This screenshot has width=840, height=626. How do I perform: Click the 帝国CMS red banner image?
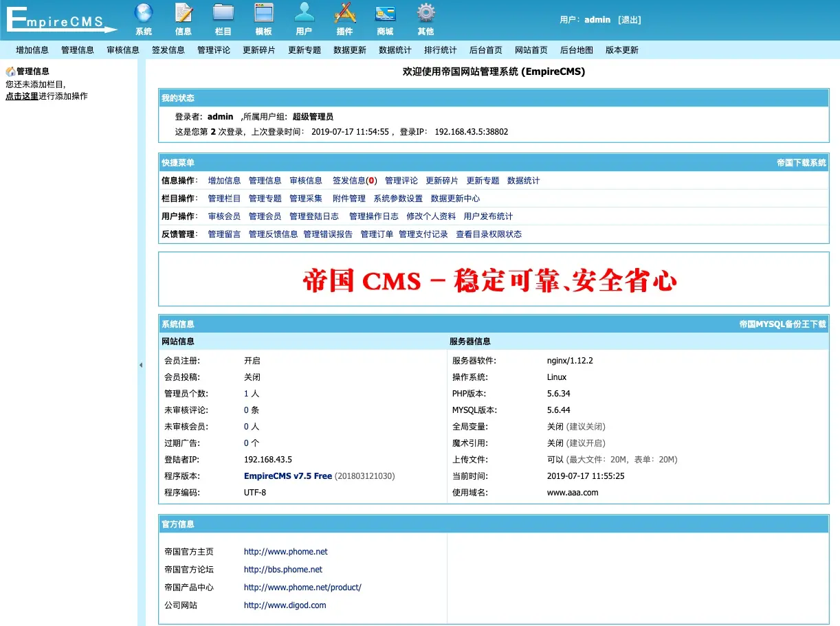pyautogui.click(x=489, y=280)
